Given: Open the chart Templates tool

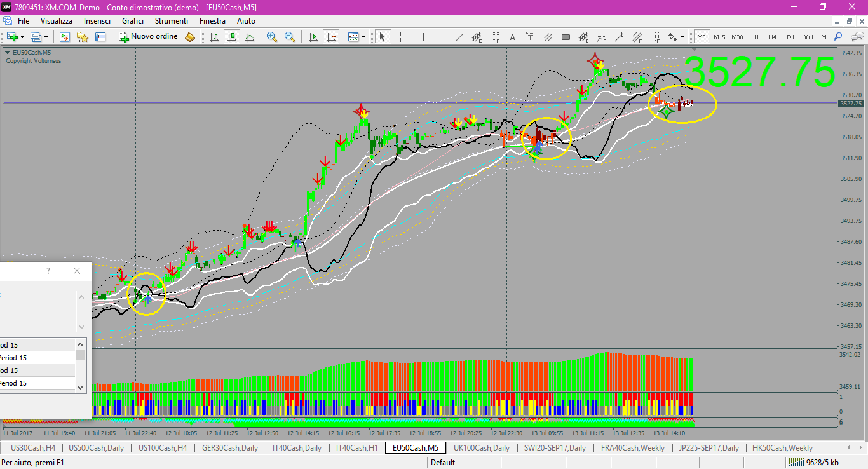Looking at the screenshot, I should point(353,37).
